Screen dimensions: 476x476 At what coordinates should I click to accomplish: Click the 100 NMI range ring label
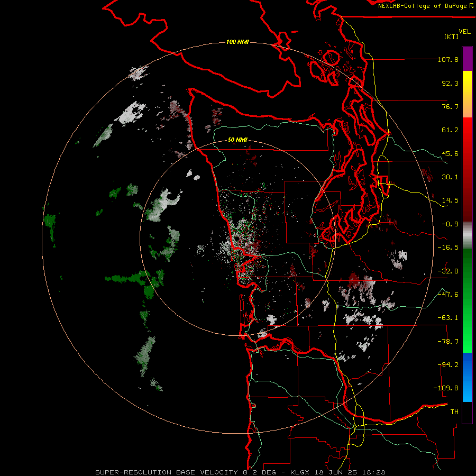click(237, 42)
